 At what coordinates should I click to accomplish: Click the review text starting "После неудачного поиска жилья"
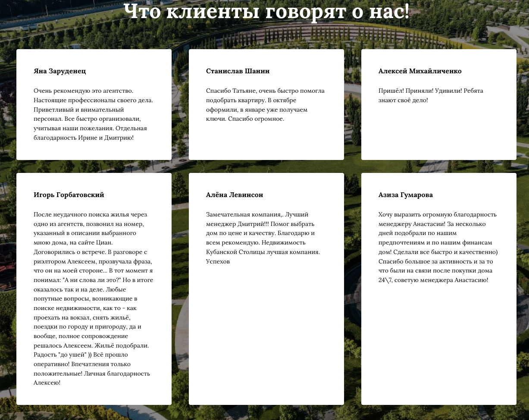(94, 298)
